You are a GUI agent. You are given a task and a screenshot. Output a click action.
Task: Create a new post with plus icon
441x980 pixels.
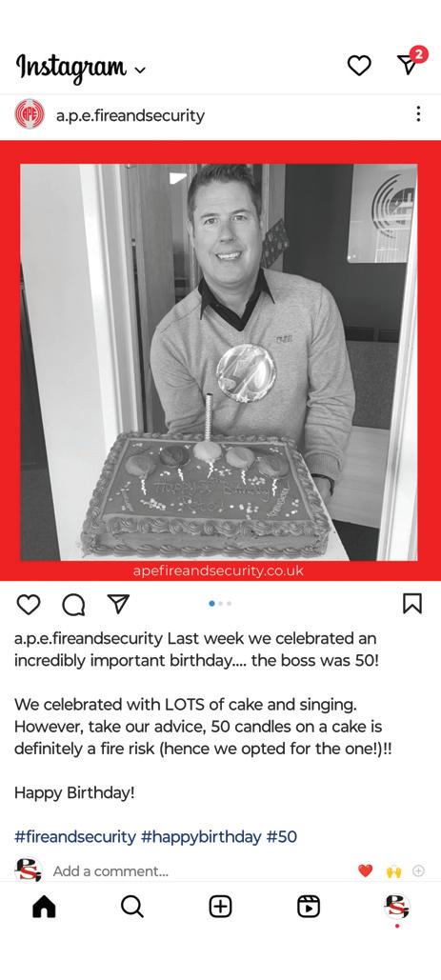click(x=221, y=907)
